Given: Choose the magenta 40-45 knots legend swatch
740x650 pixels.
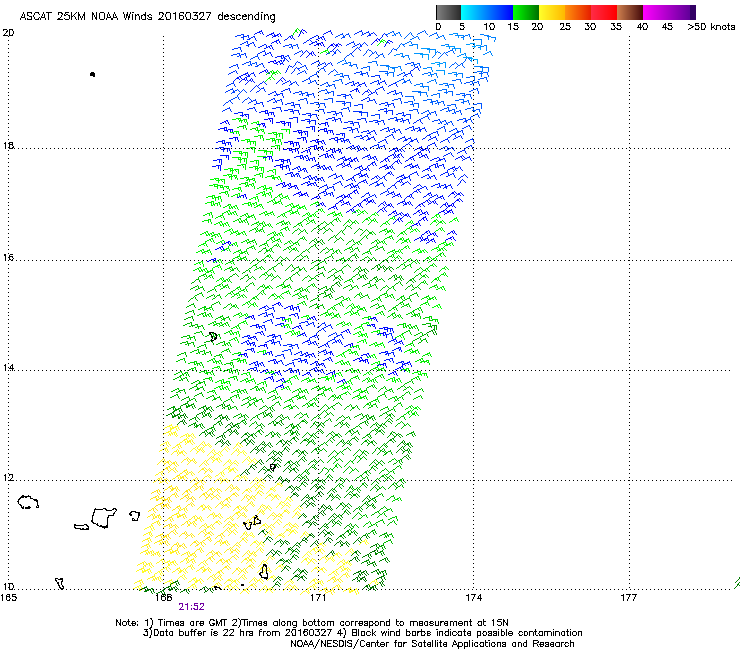Looking at the screenshot, I should coord(656,12).
